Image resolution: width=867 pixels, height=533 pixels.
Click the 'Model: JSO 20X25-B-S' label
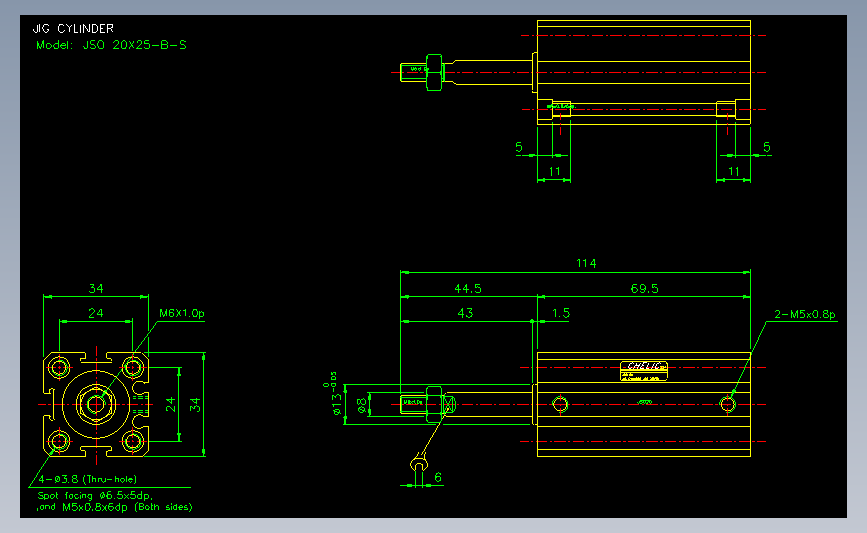111,45
